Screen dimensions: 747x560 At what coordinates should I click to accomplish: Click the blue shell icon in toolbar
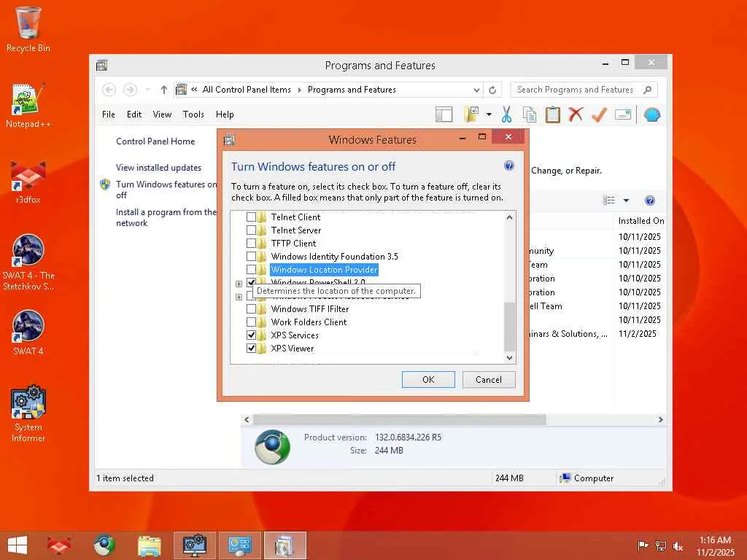point(651,114)
